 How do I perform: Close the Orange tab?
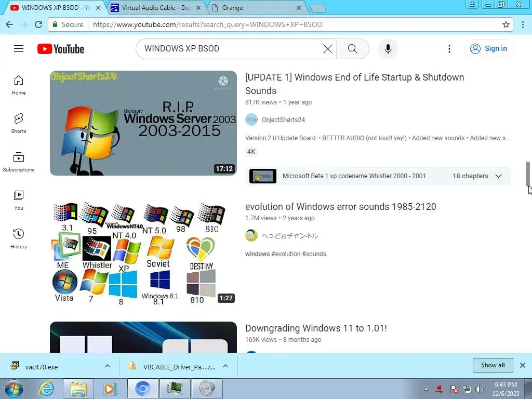pyautogui.click(x=299, y=8)
